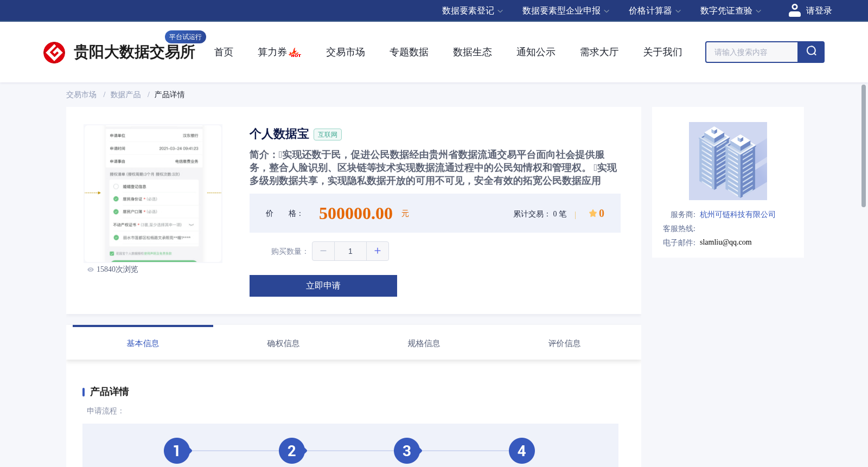Viewport: 868px width, 467px height.
Task: Click the HOT flame icon beside 算力券
Action: click(x=295, y=53)
